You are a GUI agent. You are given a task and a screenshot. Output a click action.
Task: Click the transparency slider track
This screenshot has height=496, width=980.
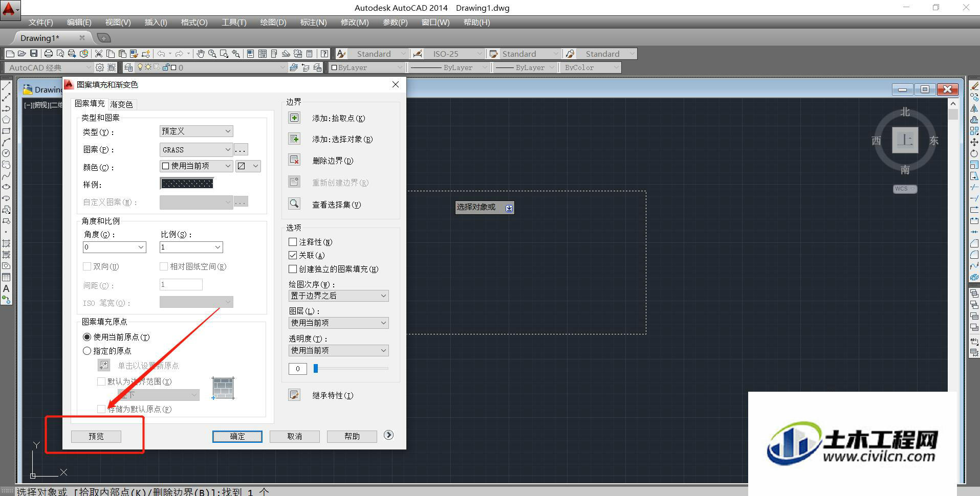(x=351, y=368)
